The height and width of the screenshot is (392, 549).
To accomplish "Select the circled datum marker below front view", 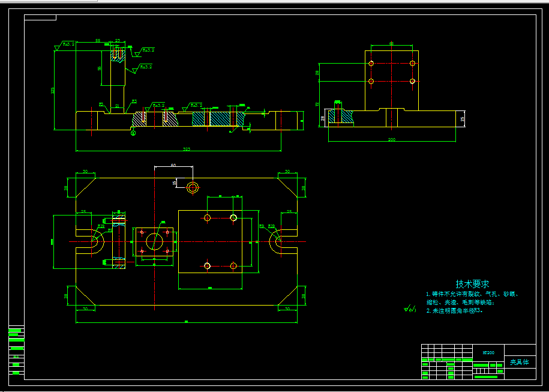I will [133, 133].
